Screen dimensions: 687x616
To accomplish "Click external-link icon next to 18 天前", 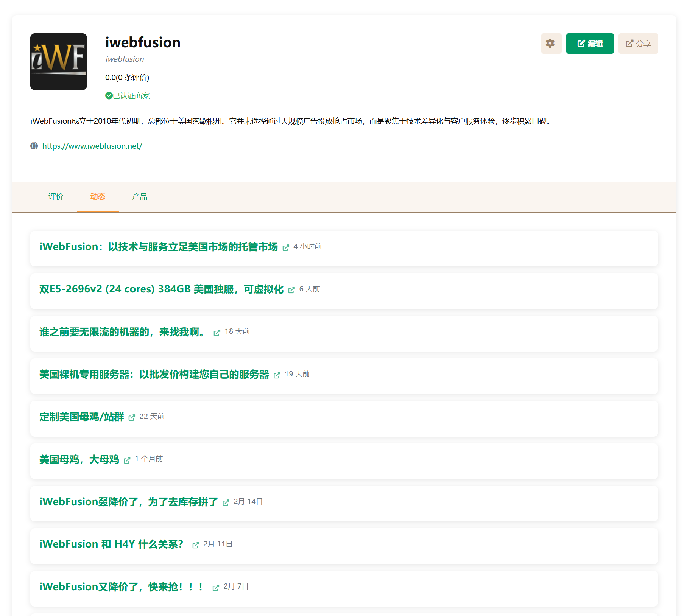I will coord(217,333).
